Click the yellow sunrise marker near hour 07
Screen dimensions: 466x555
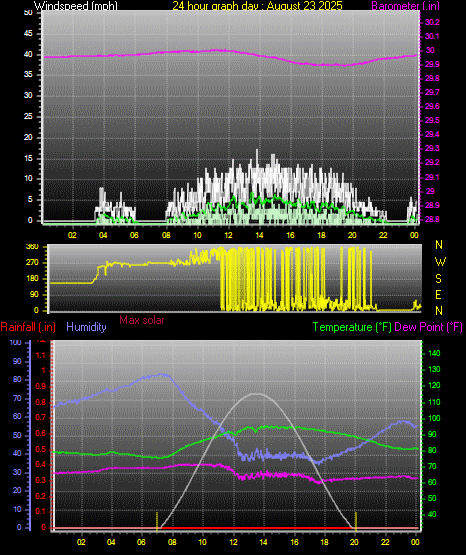coord(157,521)
